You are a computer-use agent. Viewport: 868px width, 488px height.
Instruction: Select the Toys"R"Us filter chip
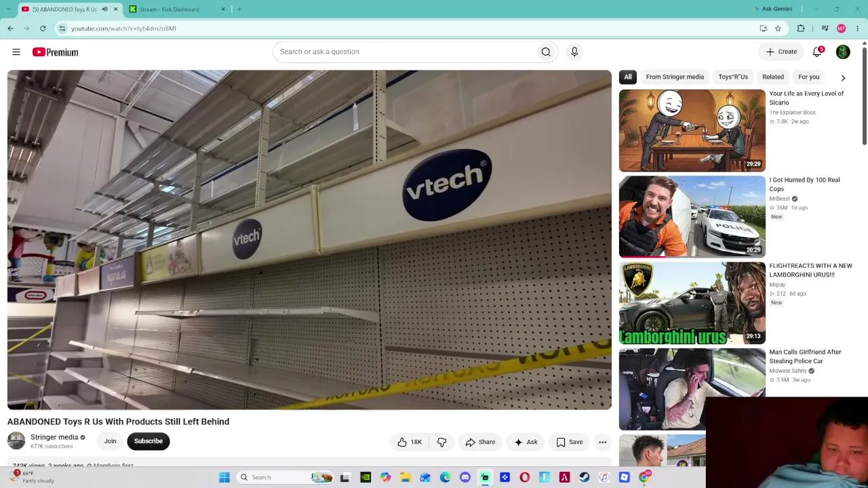(733, 77)
